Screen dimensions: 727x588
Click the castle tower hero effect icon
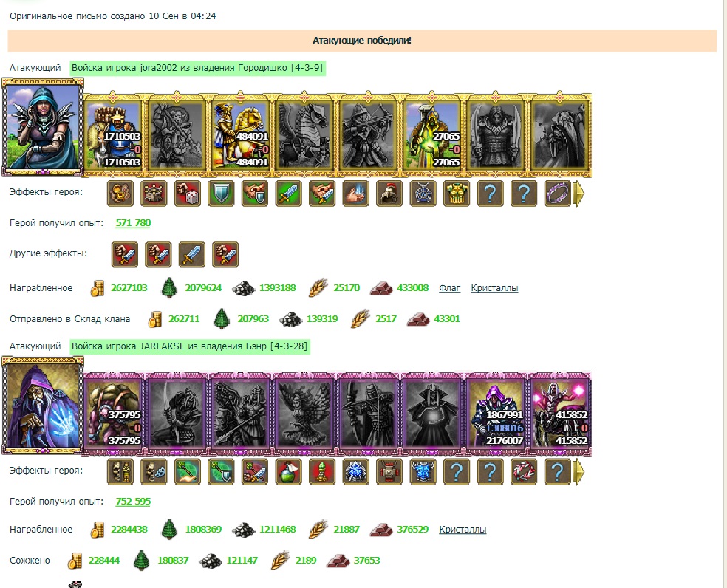click(x=154, y=193)
